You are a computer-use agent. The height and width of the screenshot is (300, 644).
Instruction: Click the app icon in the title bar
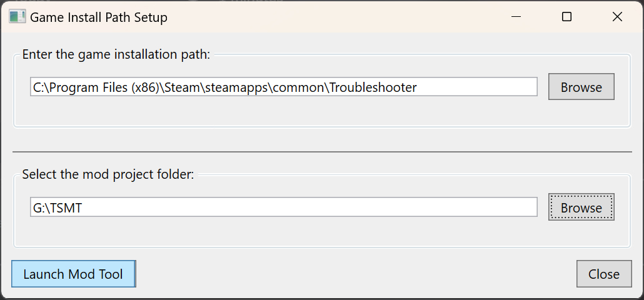click(x=18, y=17)
